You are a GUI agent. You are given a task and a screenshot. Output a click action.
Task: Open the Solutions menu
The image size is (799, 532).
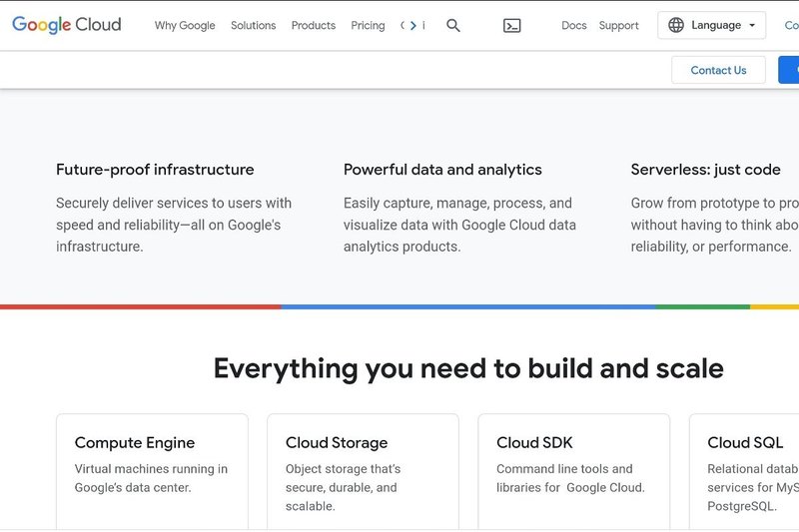pos(253,26)
